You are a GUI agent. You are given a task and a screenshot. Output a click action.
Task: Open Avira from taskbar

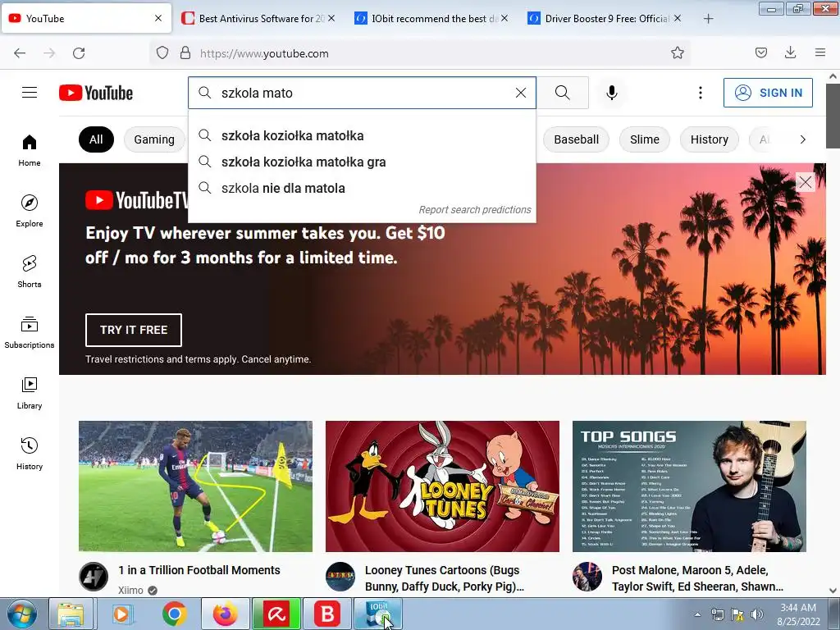coord(276,614)
